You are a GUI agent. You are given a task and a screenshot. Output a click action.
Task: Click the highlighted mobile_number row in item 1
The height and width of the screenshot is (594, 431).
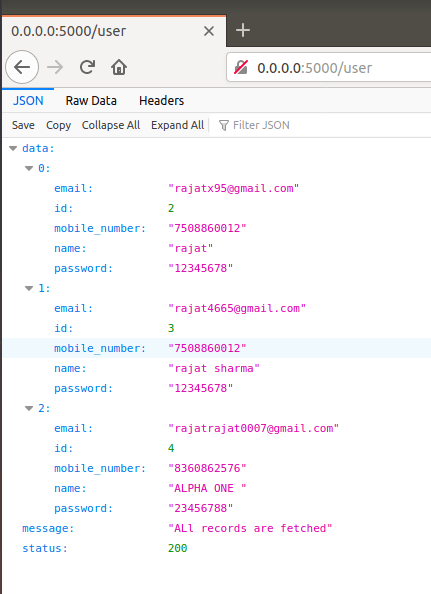(217, 348)
